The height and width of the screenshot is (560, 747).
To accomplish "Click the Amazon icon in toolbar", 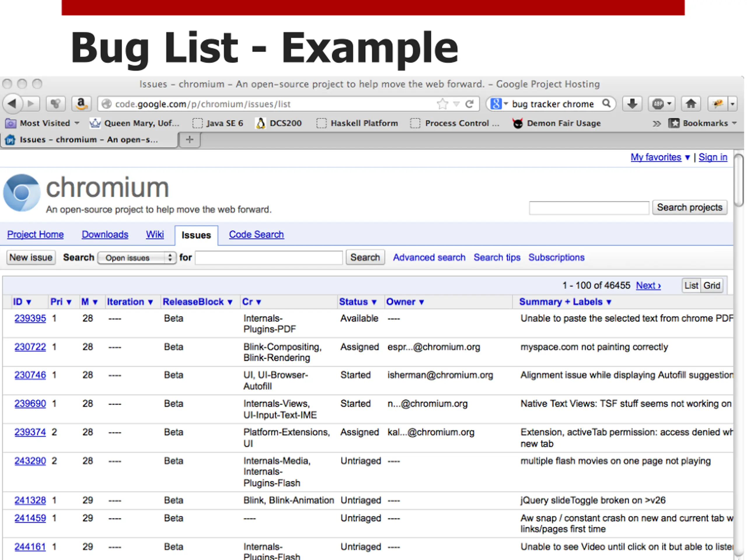I will pos(81,104).
